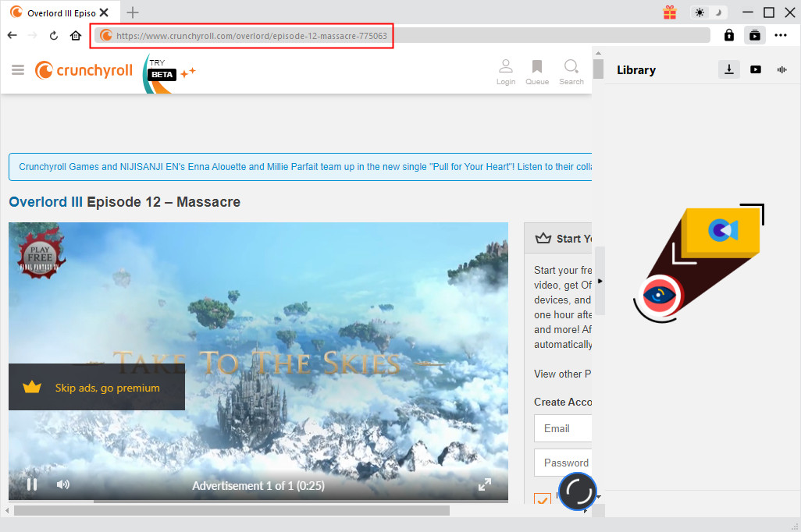Select the video media icon in Library panel
This screenshot has width=801, height=532.
(755, 69)
